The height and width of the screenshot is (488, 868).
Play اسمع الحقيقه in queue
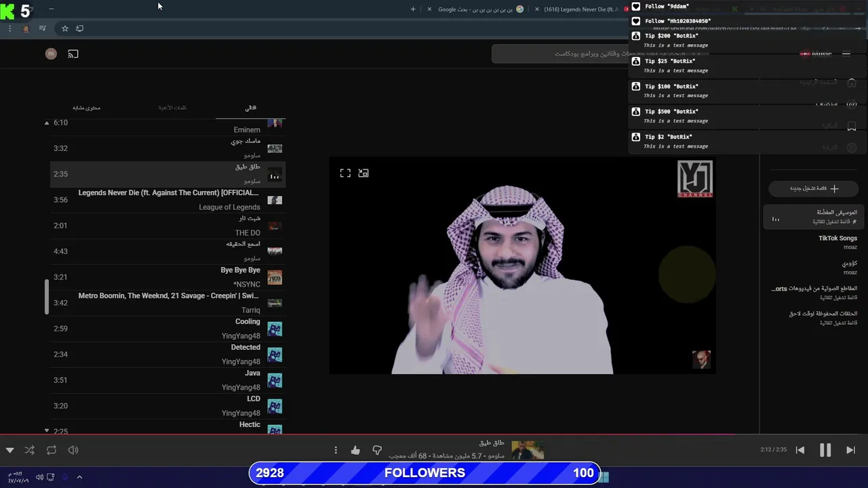pos(167,251)
